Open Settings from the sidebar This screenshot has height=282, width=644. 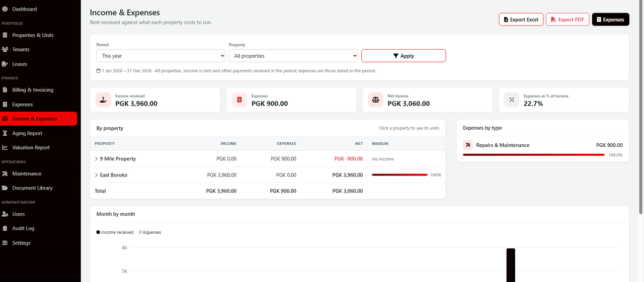[39, 243]
